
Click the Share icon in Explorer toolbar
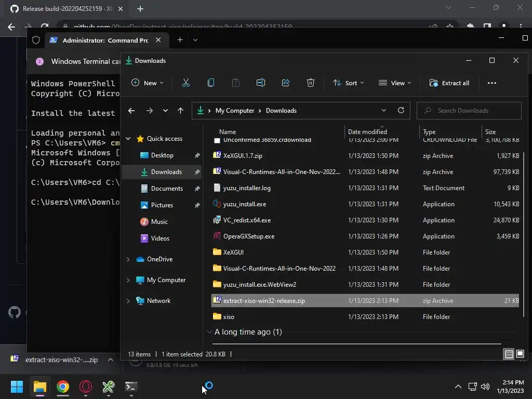click(286, 83)
